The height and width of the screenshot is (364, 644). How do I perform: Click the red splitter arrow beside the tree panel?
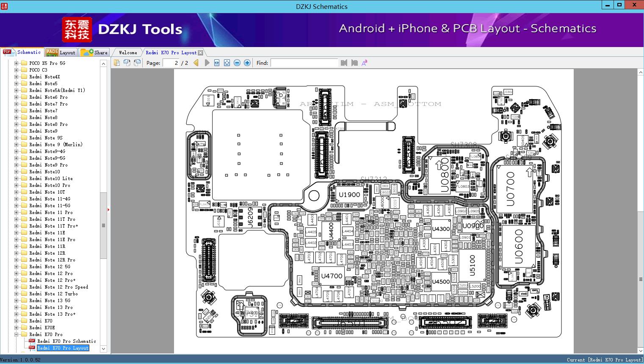tap(109, 209)
